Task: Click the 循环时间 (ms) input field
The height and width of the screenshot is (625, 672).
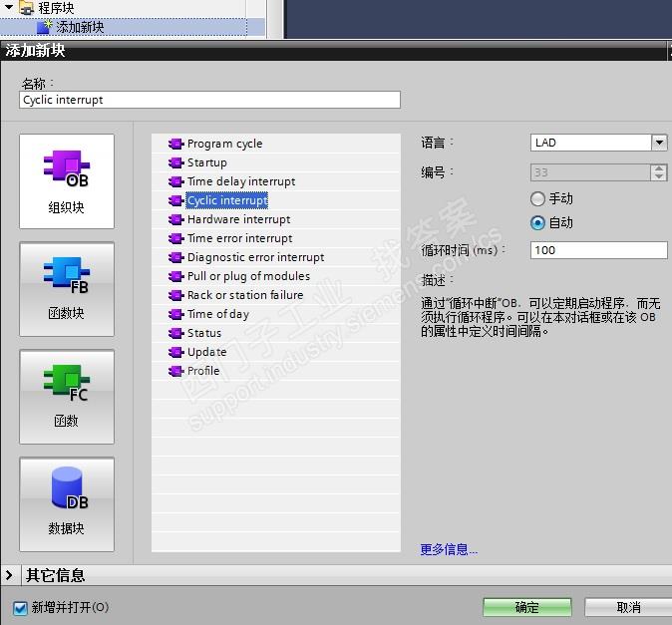Action: pyautogui.click(x=598, y=250)
